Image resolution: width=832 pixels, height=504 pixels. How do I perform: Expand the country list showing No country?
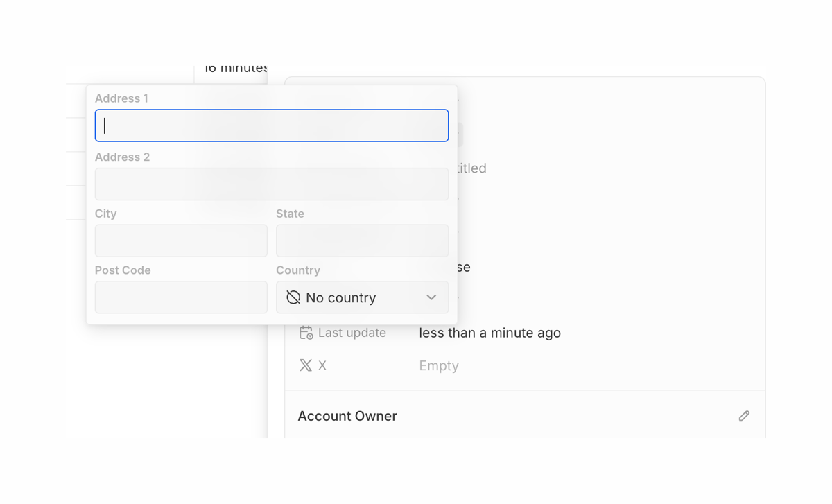(x=362, y=297)
